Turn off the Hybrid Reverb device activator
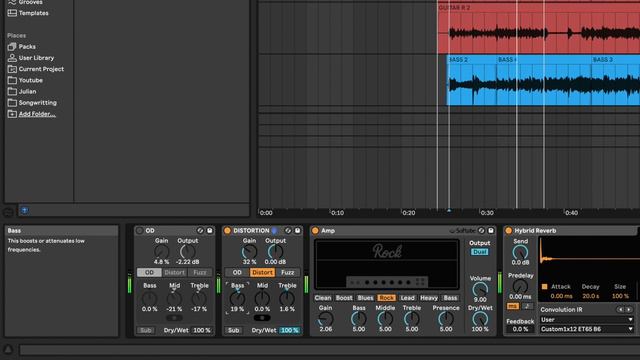This screenshot has height=360, width=640. pos(509,231)
